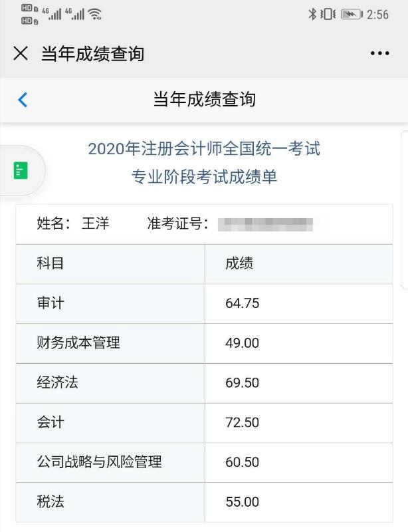Screen dimensions: 408x532
Task: Go back using the blue chevron arrow
Action: (x=23, y=100)
